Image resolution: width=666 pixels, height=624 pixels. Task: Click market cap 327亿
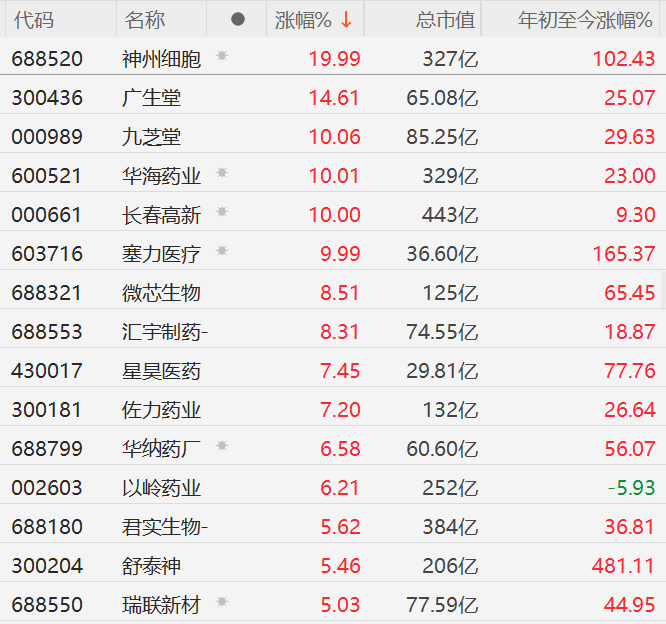pos(450,59)
